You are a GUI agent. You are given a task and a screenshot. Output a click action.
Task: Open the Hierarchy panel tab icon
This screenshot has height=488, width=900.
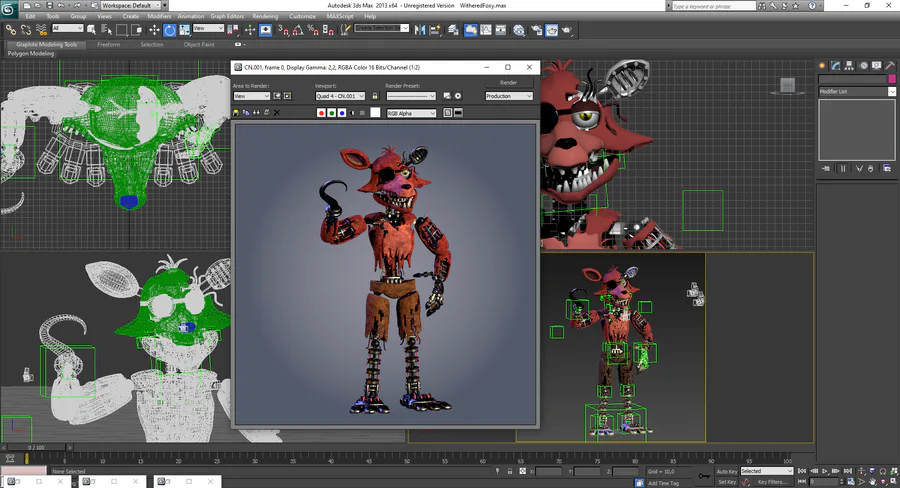tap(849, 66)
